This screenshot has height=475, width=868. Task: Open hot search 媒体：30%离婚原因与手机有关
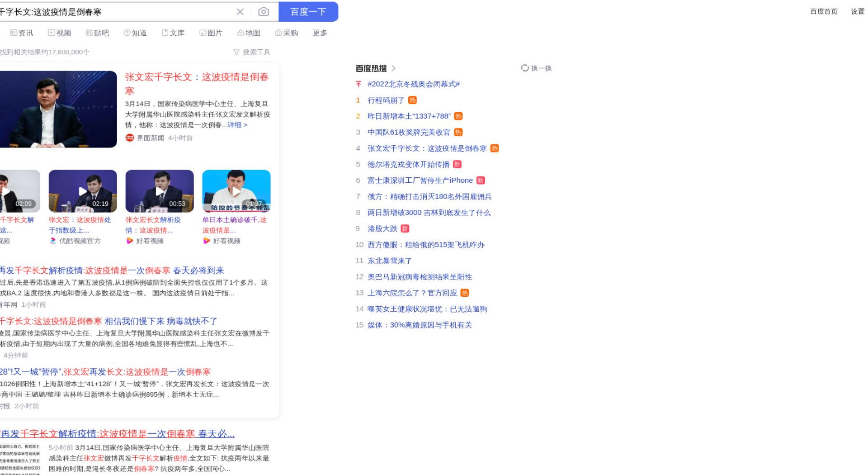point(420,325)
